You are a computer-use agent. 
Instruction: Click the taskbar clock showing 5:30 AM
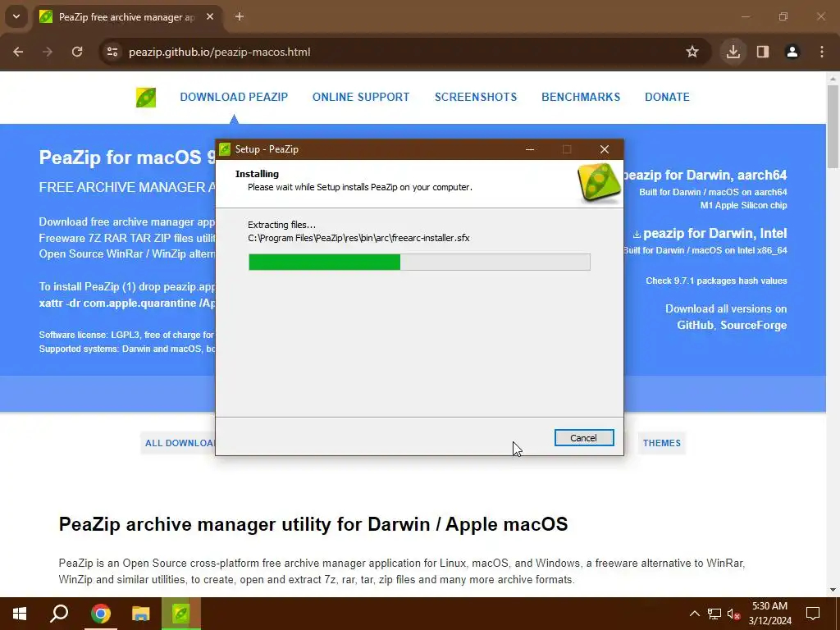click(x=769, y=614)
